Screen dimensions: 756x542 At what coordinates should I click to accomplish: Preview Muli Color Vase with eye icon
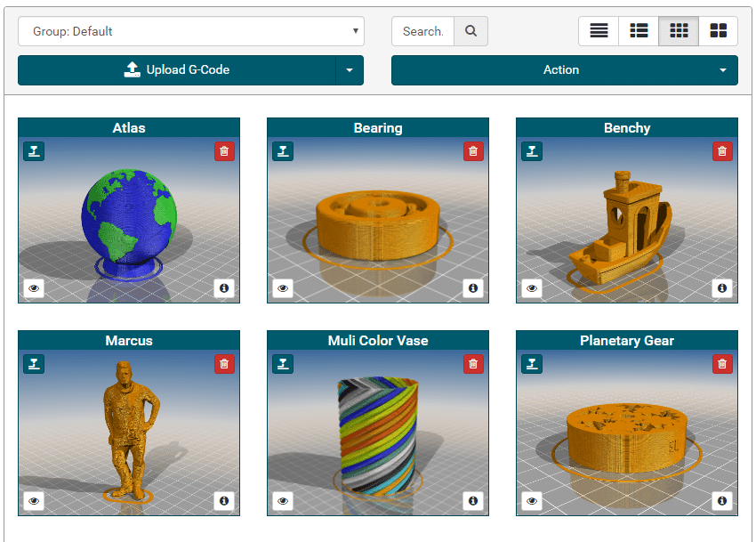coord(283,500)
